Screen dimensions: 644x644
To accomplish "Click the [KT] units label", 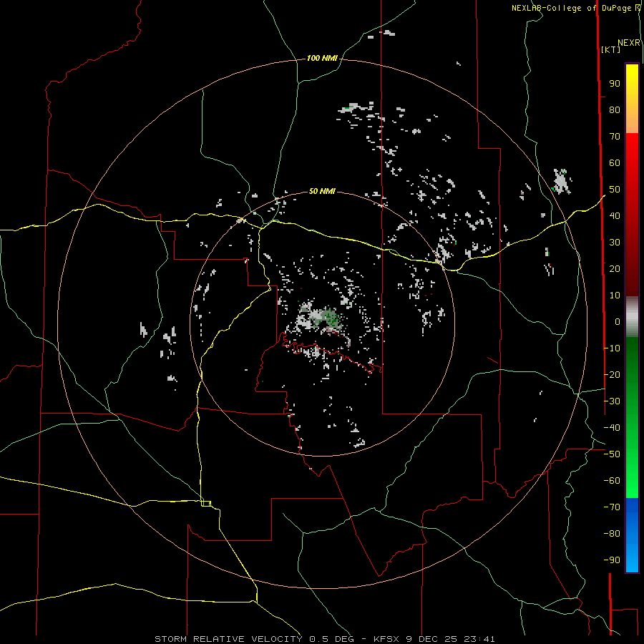I will coord(610,49).
